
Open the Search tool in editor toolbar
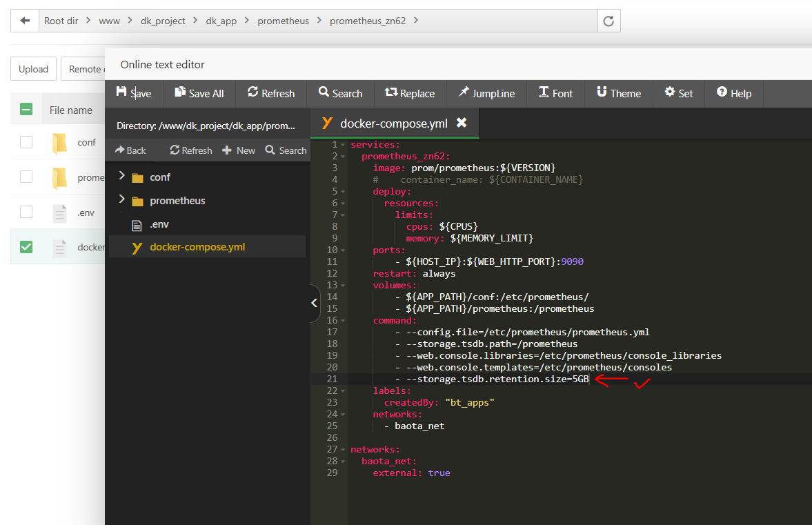(x=340, y=93)
